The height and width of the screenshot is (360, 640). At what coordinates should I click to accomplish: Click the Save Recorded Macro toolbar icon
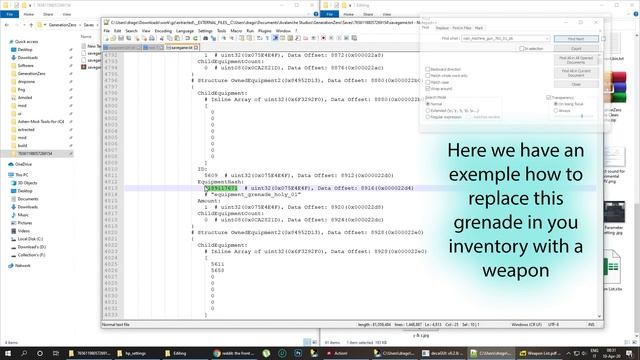tap(354, 38)
